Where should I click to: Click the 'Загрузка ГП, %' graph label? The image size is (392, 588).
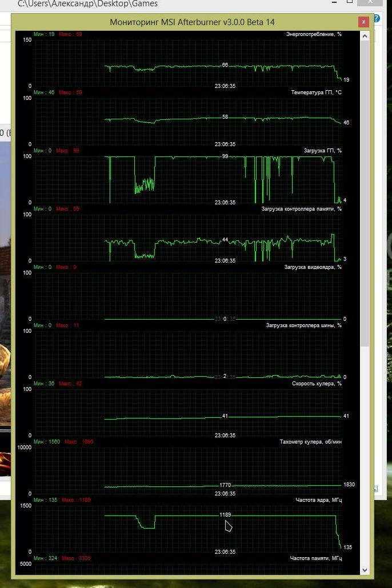322,150
